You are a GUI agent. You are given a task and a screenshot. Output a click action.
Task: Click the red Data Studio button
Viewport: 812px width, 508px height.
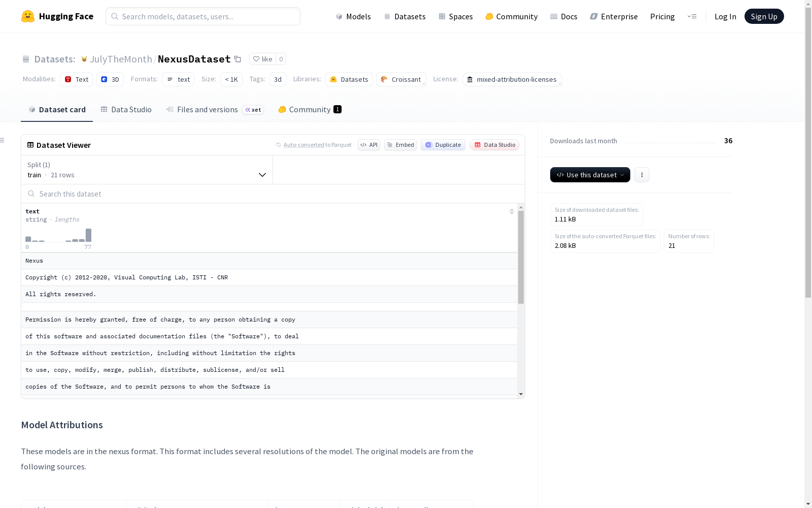click(495, 145)
